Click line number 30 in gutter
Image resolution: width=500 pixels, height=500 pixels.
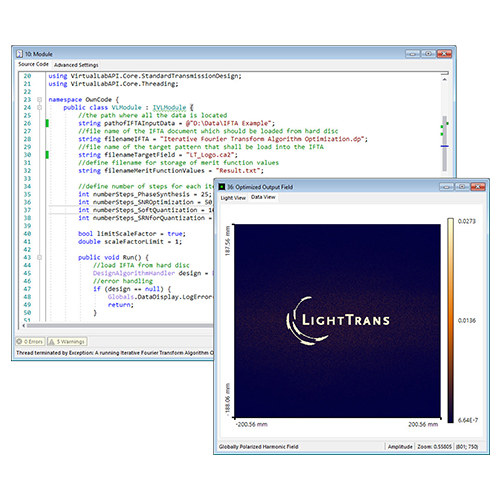coord(27,155)
